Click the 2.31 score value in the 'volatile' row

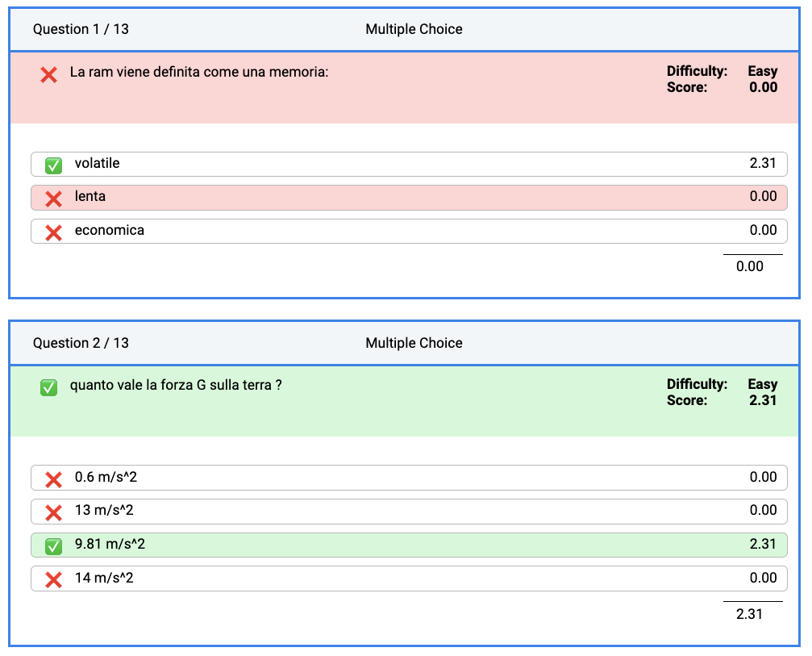762,163
